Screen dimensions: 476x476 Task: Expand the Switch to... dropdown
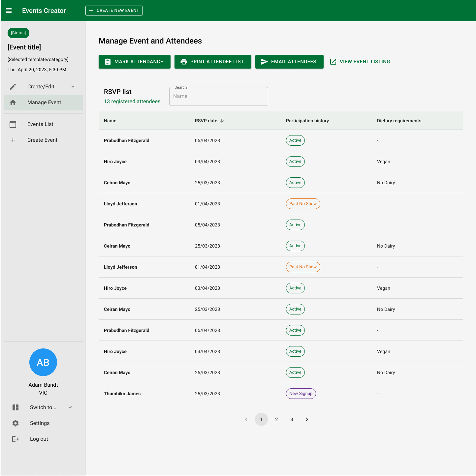click(70, 407)
